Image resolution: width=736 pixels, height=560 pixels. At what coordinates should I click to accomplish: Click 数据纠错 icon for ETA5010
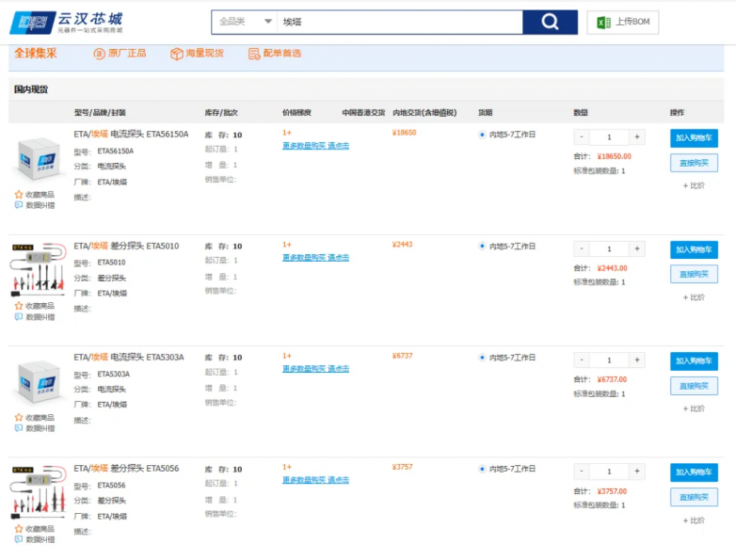19,316
